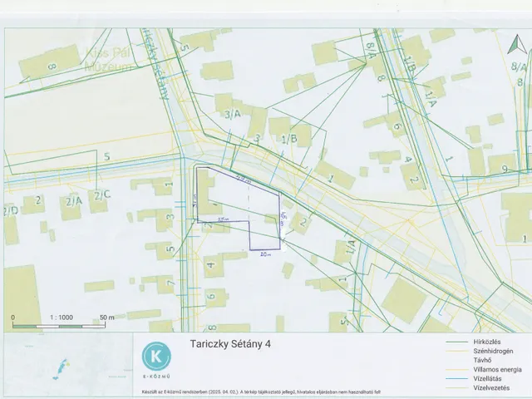The height and width of the screenshot is (399, 532).
Task: Click the north arrow compass icon
Action: (517, 44)
